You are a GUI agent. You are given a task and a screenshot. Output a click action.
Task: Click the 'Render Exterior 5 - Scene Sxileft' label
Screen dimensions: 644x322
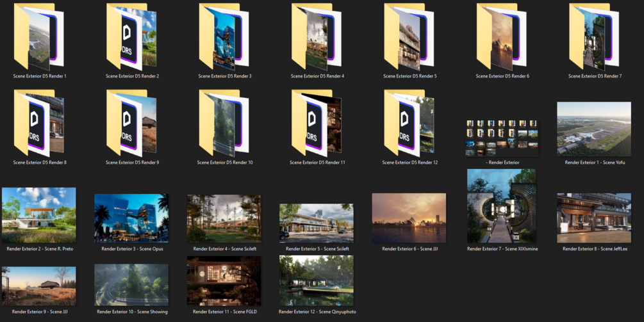tap(317, 249)
